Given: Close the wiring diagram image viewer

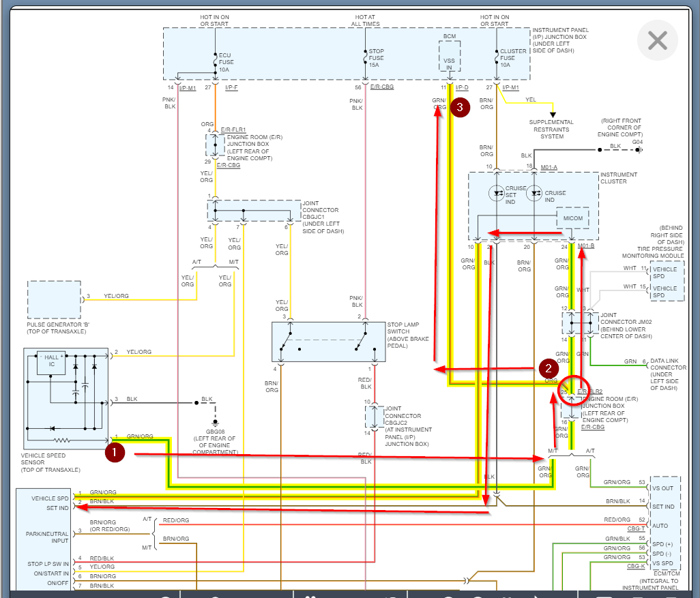Looking at the screenshot, I should click(658, 40).
